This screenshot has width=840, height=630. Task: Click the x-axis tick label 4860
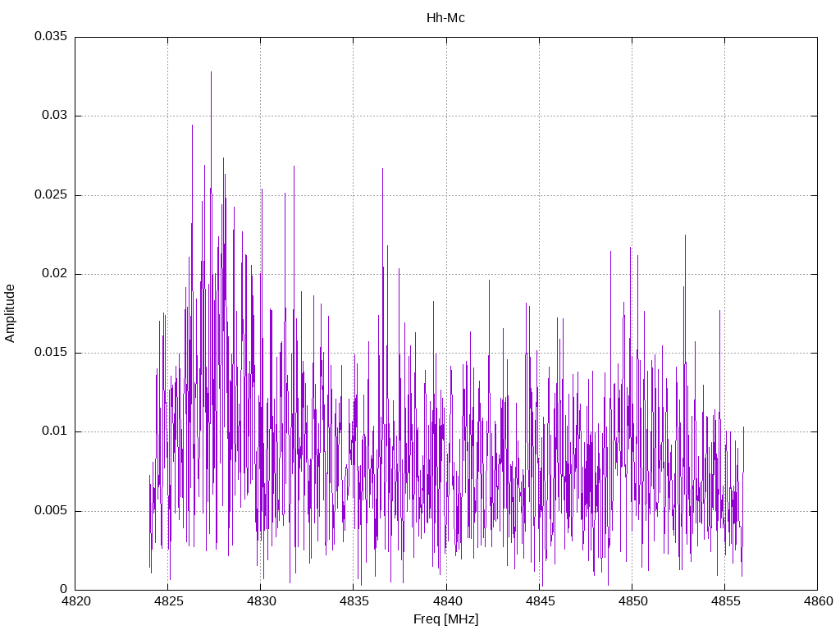point(818,601)
